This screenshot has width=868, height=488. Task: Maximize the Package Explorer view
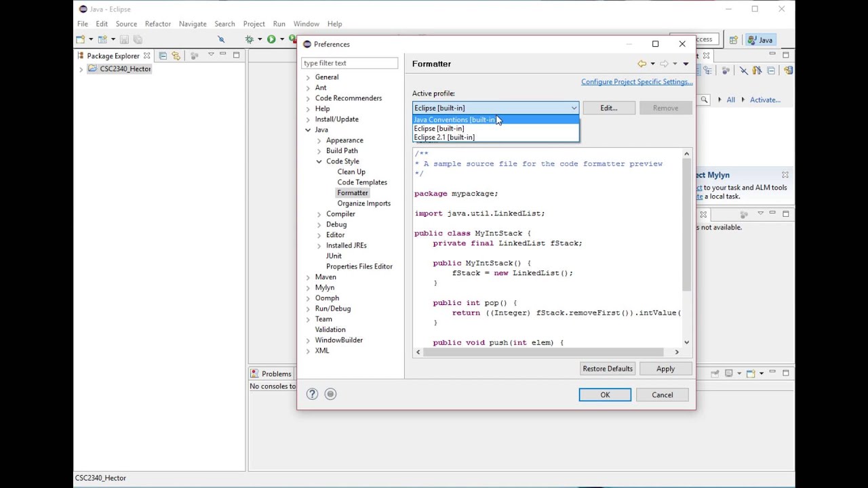[236, 55]
